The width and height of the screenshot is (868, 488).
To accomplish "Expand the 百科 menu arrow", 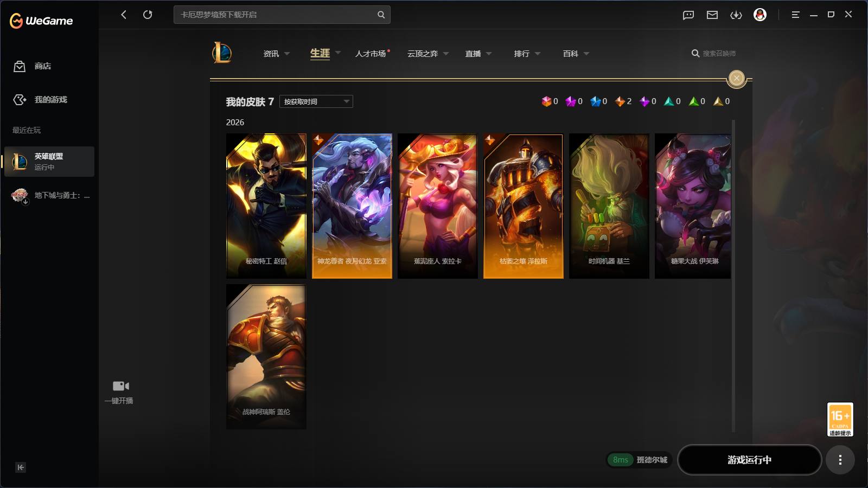I will pyautogui.click(x=586, y=54).
